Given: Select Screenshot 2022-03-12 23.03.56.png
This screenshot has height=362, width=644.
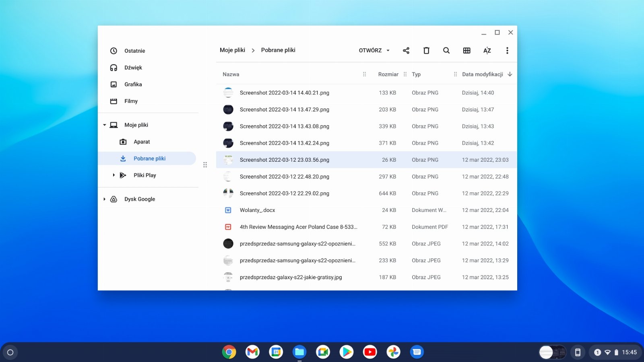Looking at the screenshot, I should [x=366, y=160].
